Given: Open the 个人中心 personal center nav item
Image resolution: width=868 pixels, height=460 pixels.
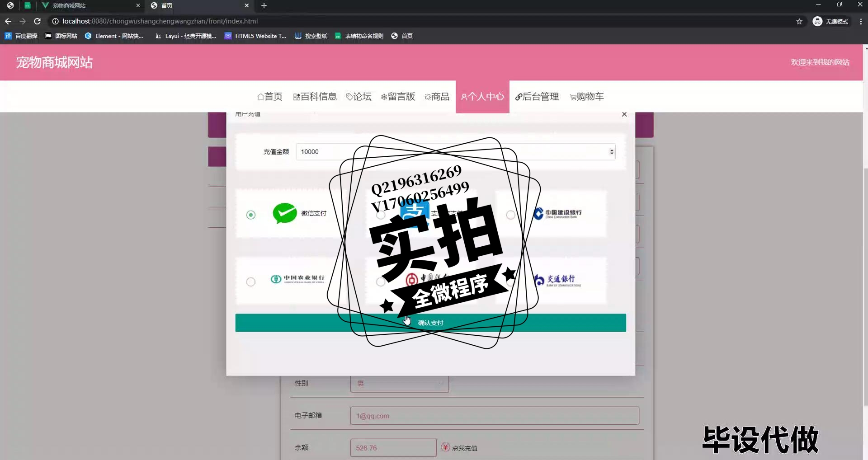Looking at the screenshot, I should point(482,96).
